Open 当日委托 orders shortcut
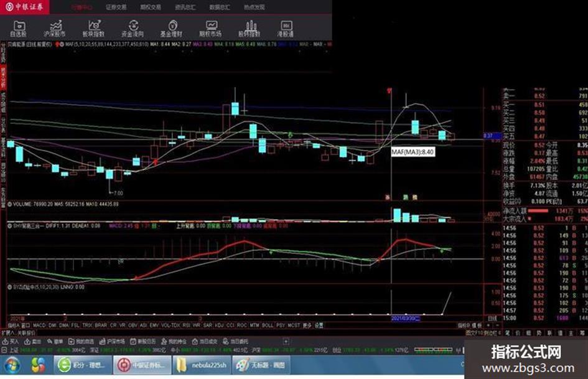Screen dimensions: 588x379 [x=235, y=342]
